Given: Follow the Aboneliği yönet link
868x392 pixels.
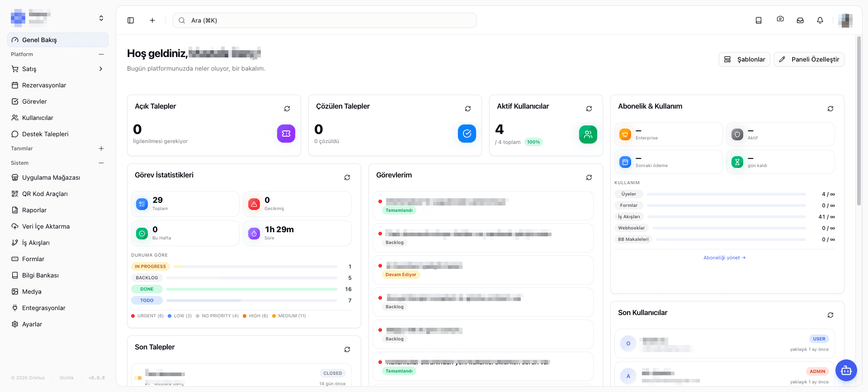Looking at the screenshot, I should point(725,258).
